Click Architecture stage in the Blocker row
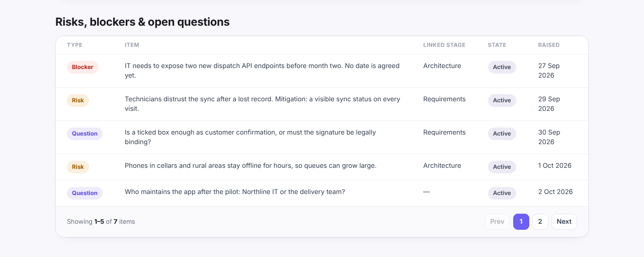Screen dimensions: 644x257 click(x=442, y=66)
